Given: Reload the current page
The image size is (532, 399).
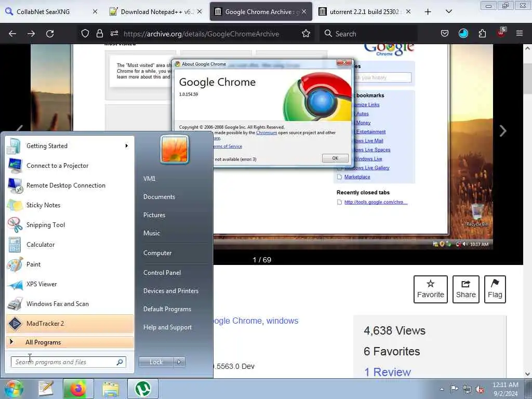Looking at the screenshot, I should pyautogui.click(x=50, y=34).
